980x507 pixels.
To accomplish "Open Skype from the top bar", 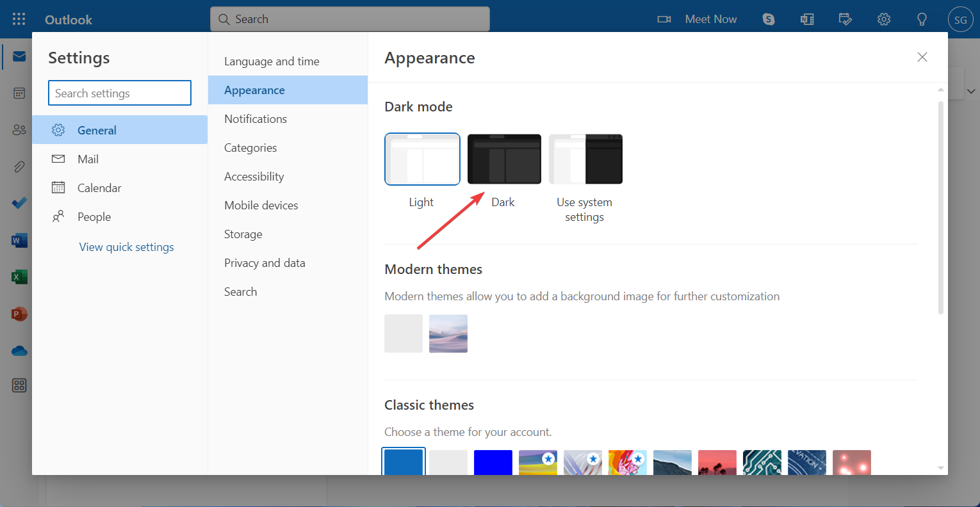I will pyautogui.click(x=769, y=19).
